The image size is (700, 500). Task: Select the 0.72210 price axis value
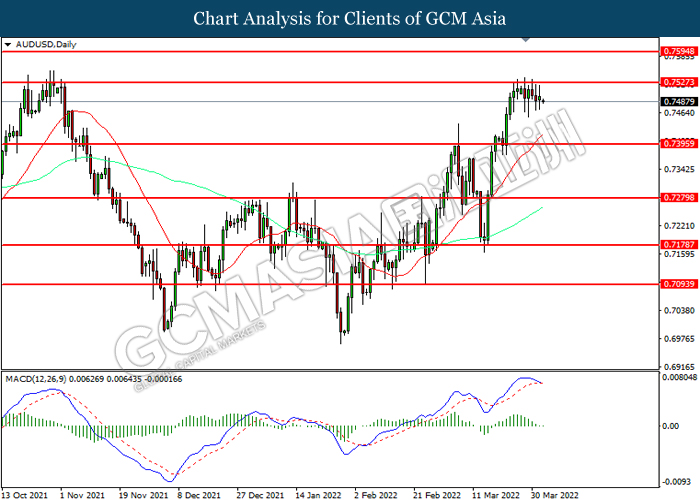click(x=679, y=226)
